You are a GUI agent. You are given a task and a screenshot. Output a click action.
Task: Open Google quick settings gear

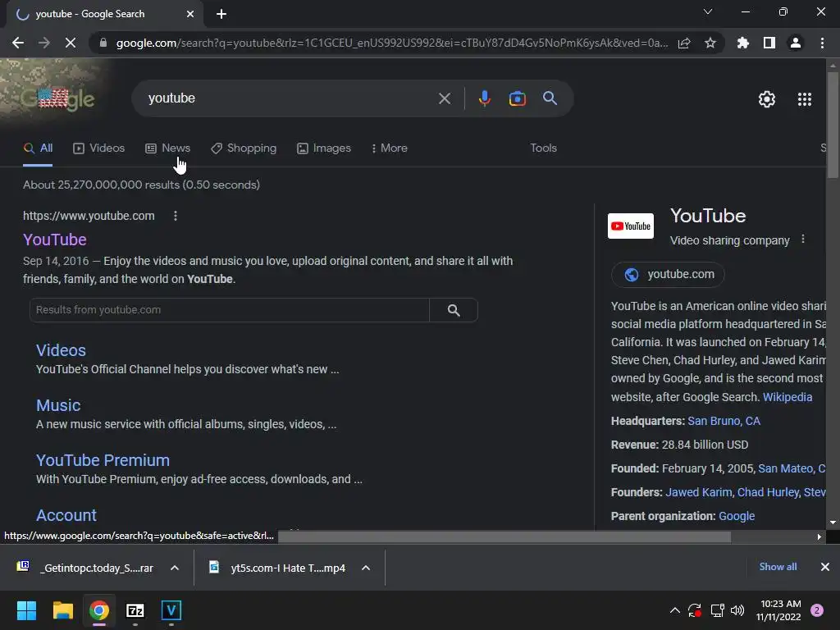767,99
